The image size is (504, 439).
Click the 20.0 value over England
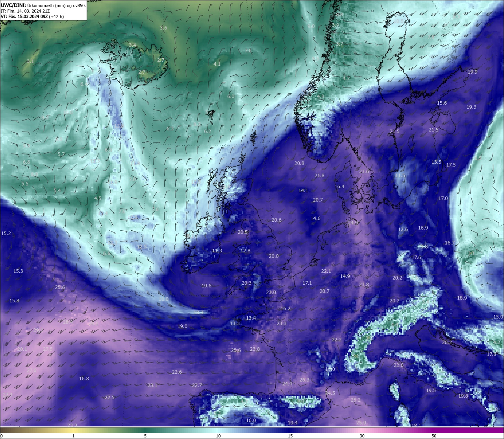(x=274, y=256)
